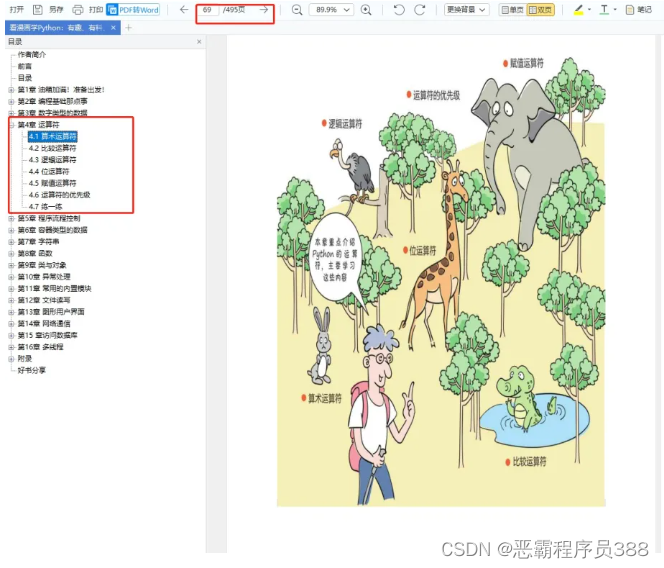Click the cartoon PDF page illustration
Screen dimensions: 664x568
441,282
